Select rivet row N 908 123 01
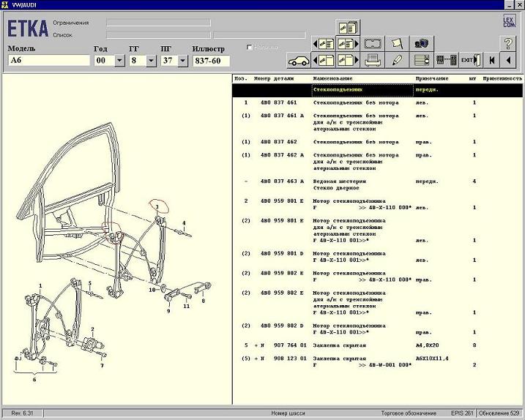Screen dimensions: 525x420 (377, 361)
